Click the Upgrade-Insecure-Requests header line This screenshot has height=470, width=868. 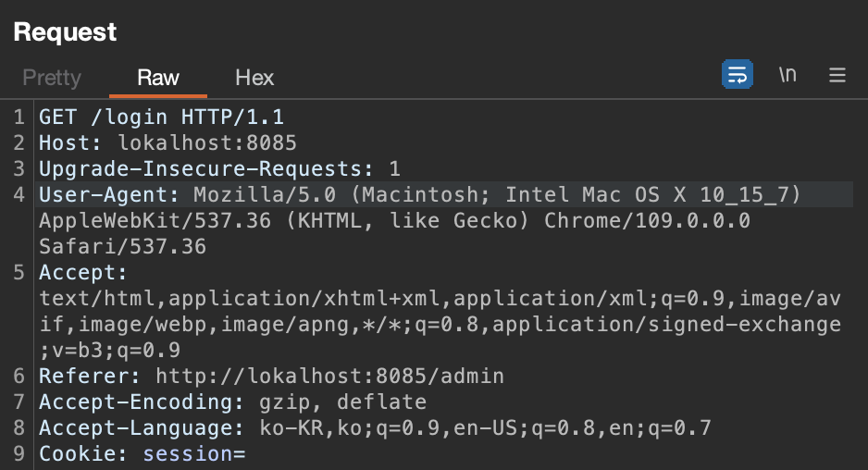click(219, 168)
